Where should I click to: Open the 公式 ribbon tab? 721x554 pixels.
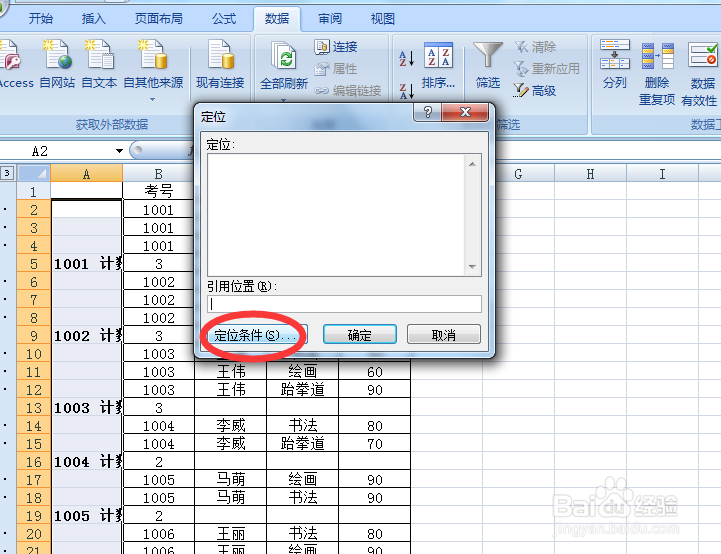(x=224, y=19)
